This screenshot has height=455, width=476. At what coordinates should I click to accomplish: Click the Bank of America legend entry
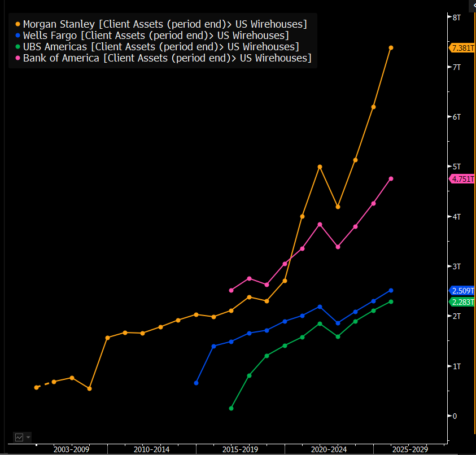point(164,58)
